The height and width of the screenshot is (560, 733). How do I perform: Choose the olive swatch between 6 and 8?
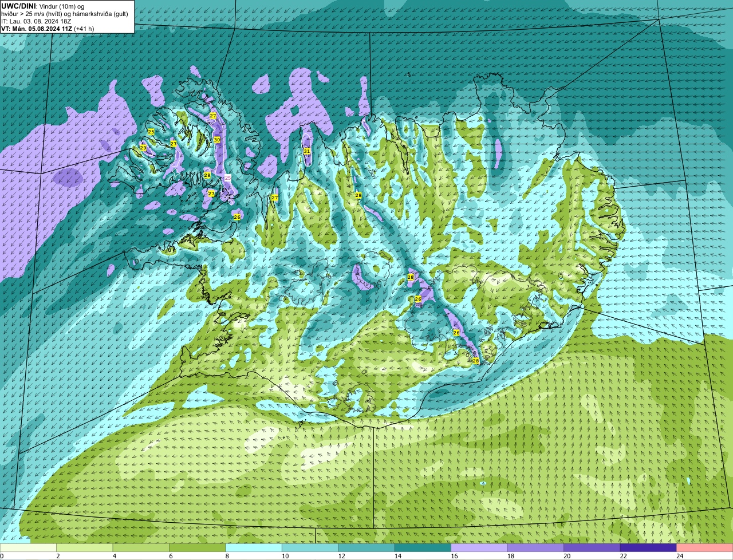[198, 548]
